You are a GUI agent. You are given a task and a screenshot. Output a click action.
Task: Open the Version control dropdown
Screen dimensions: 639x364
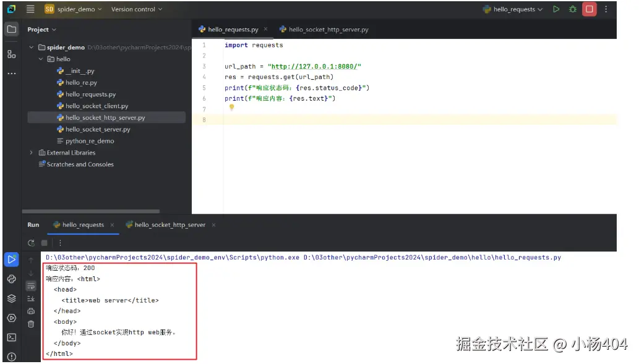tap(137, 9)
